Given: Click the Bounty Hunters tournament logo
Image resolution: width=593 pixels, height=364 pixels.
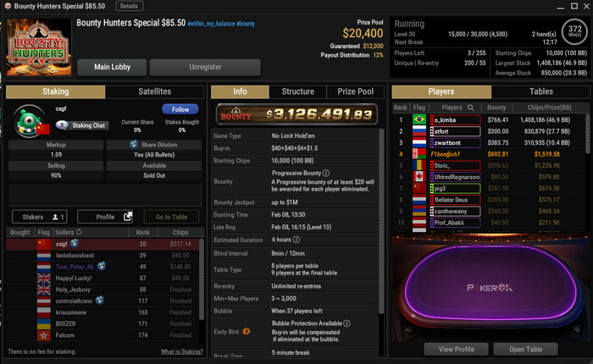Looking at the screenshot, I should pos(39,47).
